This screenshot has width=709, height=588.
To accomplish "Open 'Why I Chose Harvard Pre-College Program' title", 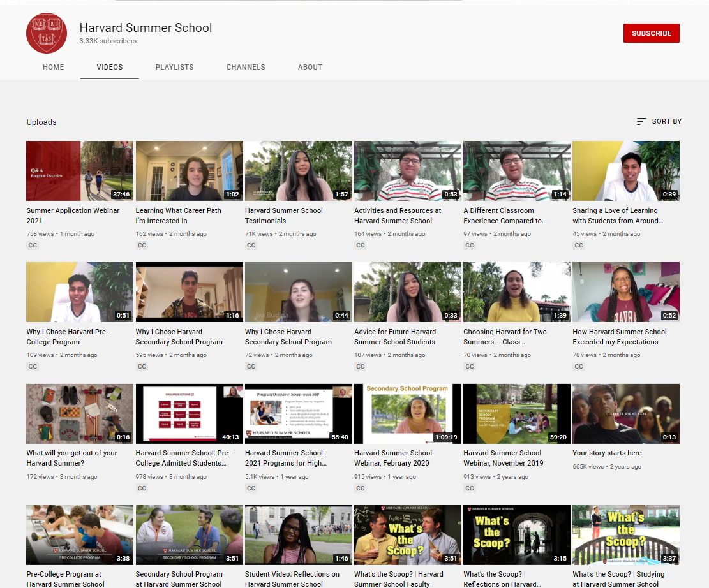I will [x=67, y=337].
